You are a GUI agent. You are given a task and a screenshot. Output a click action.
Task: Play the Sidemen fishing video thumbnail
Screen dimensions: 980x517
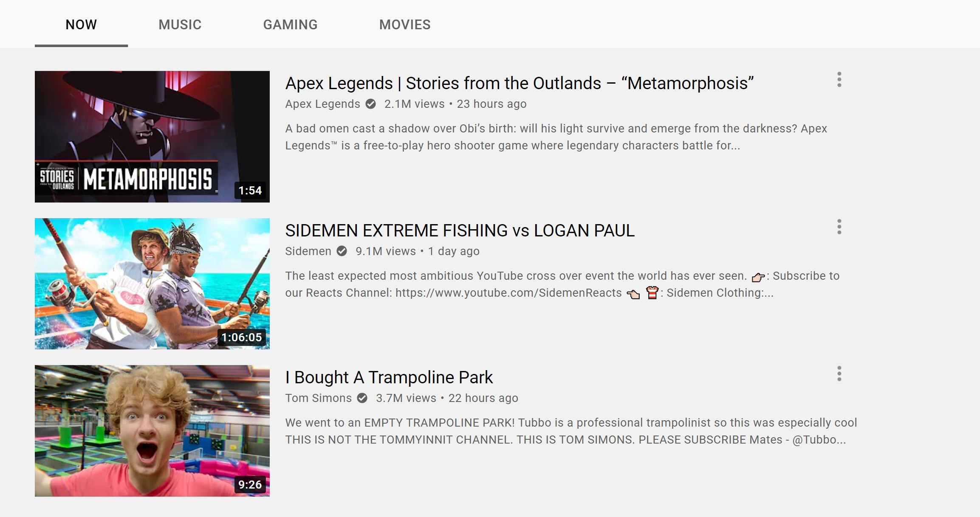tap(152, 284)
